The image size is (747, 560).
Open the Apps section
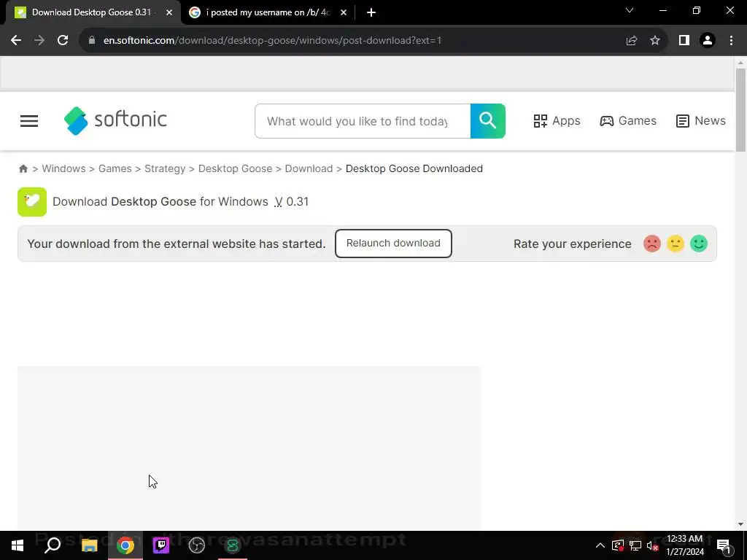coord(557,121)
